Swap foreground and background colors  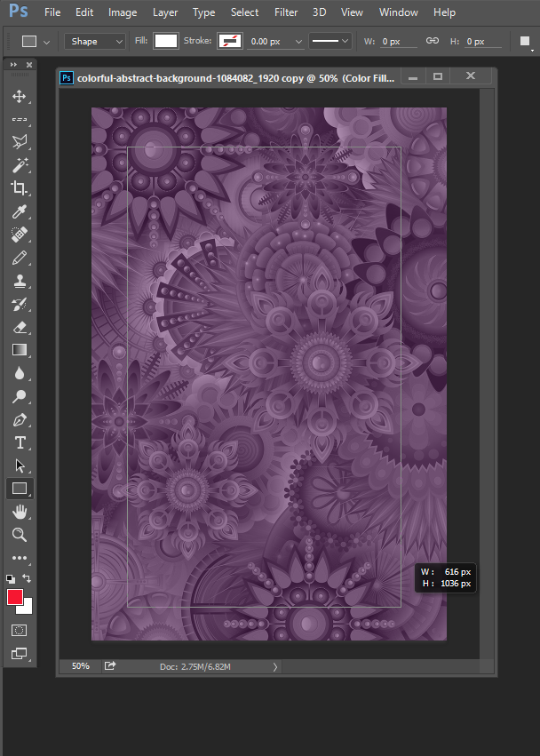(x=27, y=578)
